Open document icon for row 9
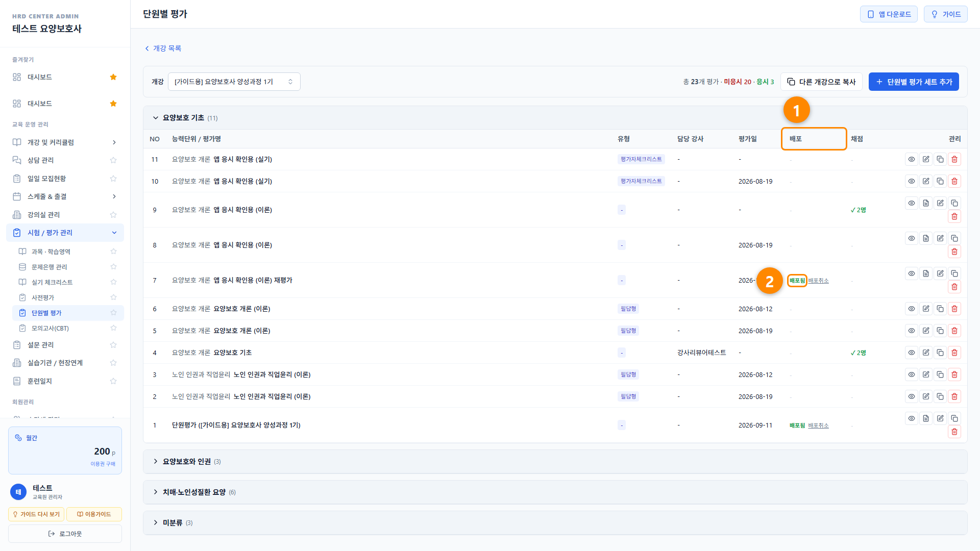Screen dimensions: 980x551 click(x=925, y=203)
